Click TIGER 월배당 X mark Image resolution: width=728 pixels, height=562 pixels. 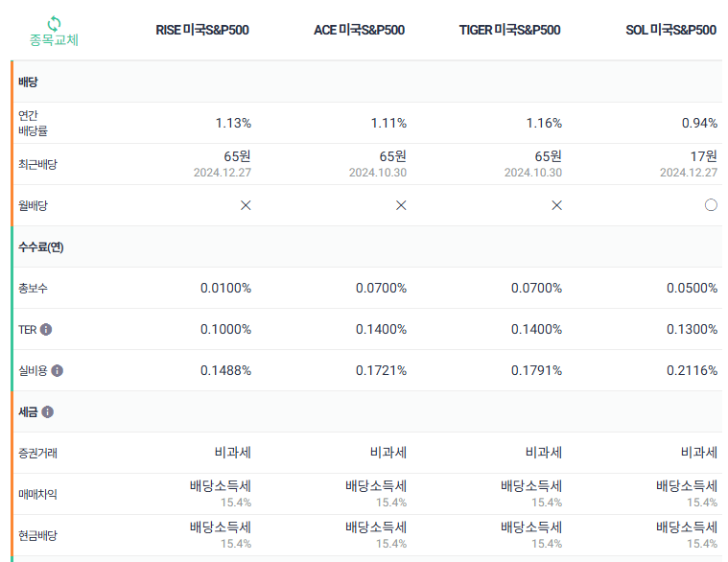556,205
